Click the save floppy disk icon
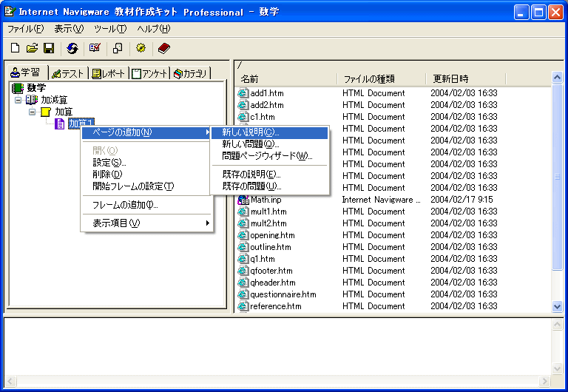Image resolution: width=568 pixels, height=392 pixels. [48, 48]
